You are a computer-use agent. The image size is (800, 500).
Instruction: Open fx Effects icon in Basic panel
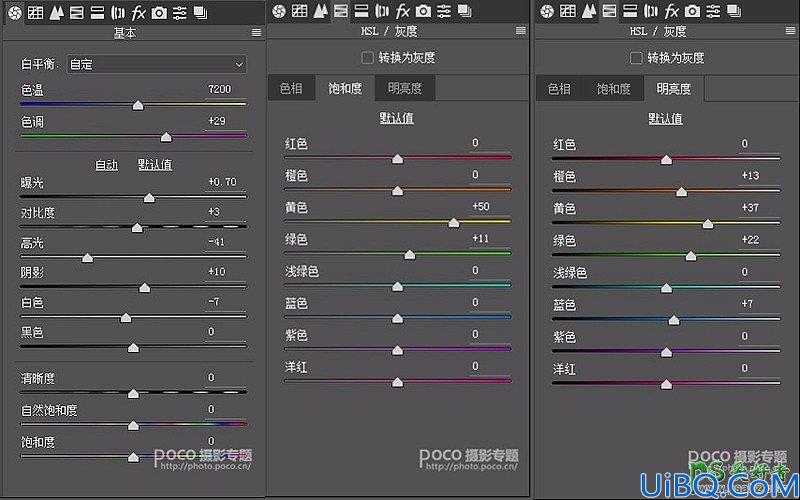tap(138, 13)
